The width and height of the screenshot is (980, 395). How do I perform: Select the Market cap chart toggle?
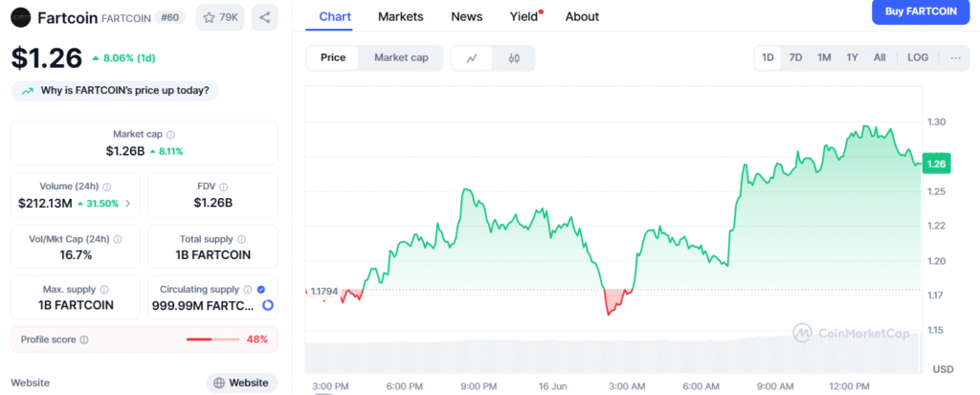[x=401, y=58]
